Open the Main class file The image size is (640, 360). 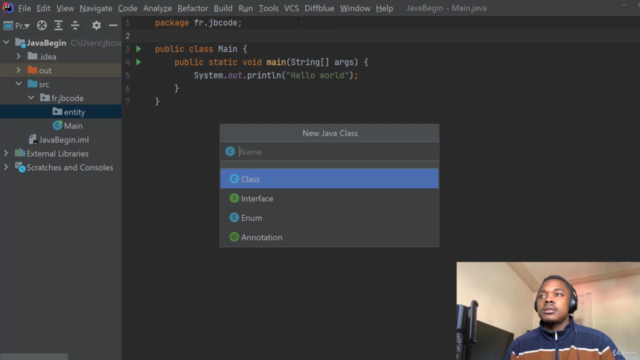(x=73, y=126)
